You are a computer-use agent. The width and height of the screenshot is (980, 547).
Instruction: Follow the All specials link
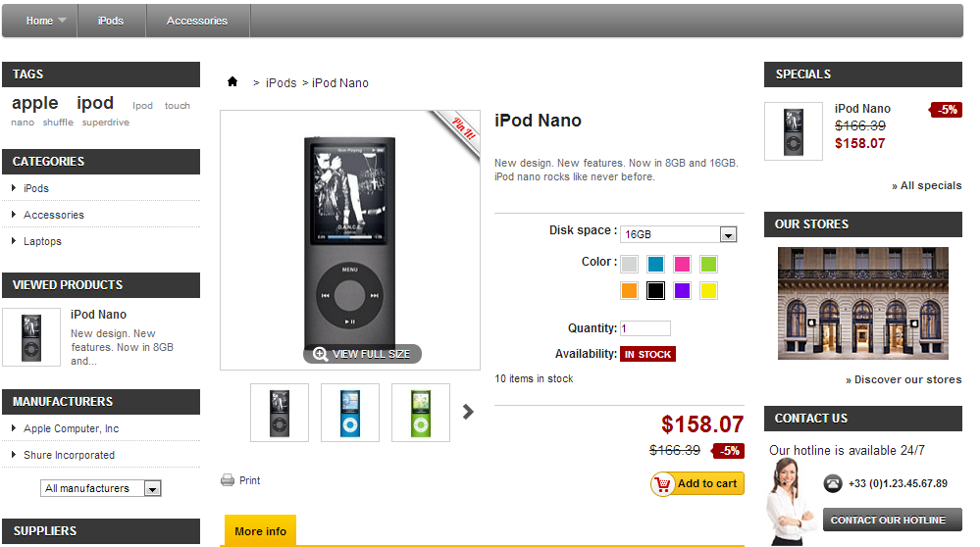[x=927, y=185]
